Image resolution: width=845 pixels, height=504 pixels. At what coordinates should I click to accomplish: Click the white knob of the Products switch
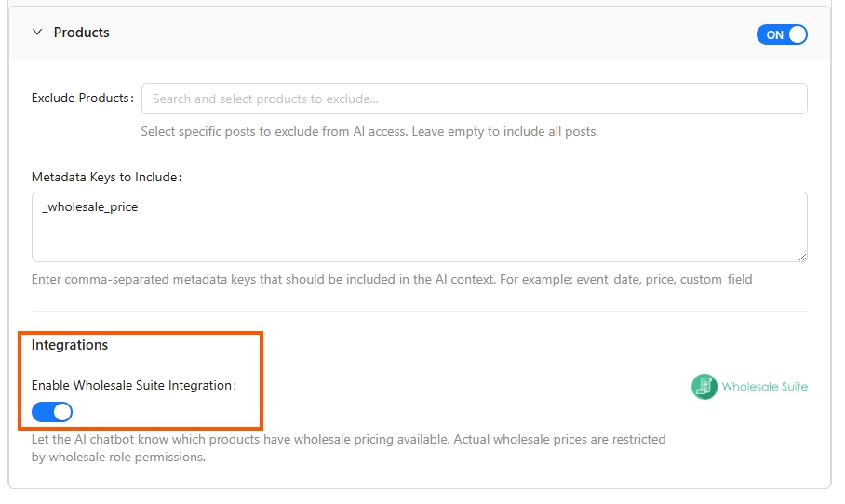(x=797, y=34)
